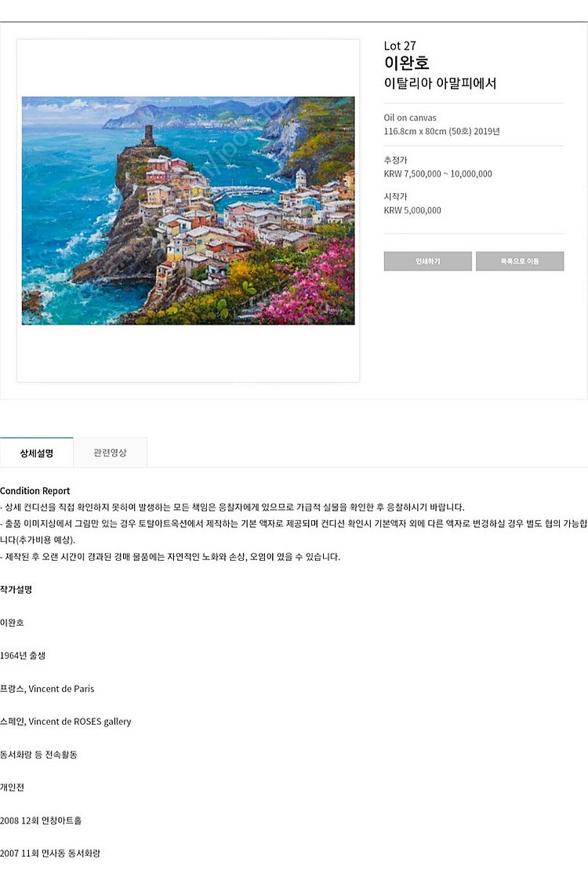Click the Condition Report heading

point(34,490)
